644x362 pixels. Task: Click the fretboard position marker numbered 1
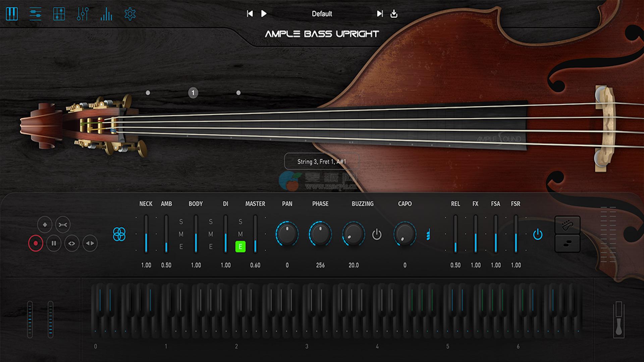click(193, 93)
